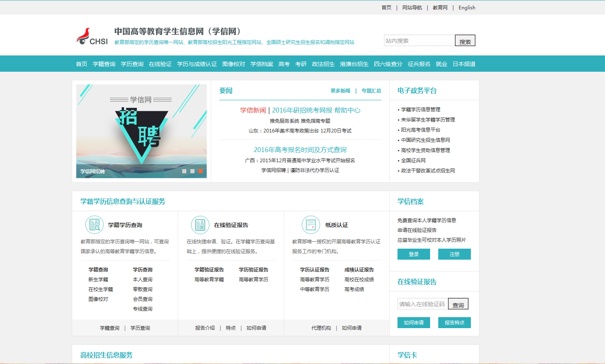Click the 新生学籍 link

[98, 279]
